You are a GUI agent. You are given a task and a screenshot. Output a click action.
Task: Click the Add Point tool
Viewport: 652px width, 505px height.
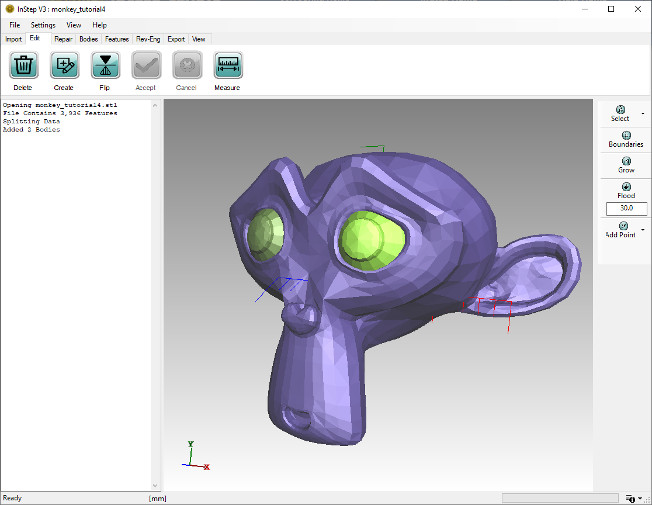click(x=620, y=229)
